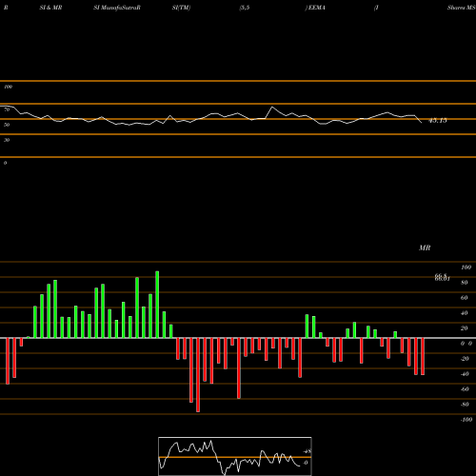Click the last red MR bar on right

(x=423, y=356)
